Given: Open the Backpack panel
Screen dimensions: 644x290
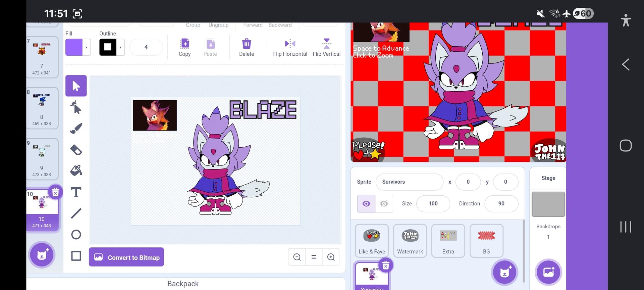Looking at the screenshot, I should pos(183,284).
